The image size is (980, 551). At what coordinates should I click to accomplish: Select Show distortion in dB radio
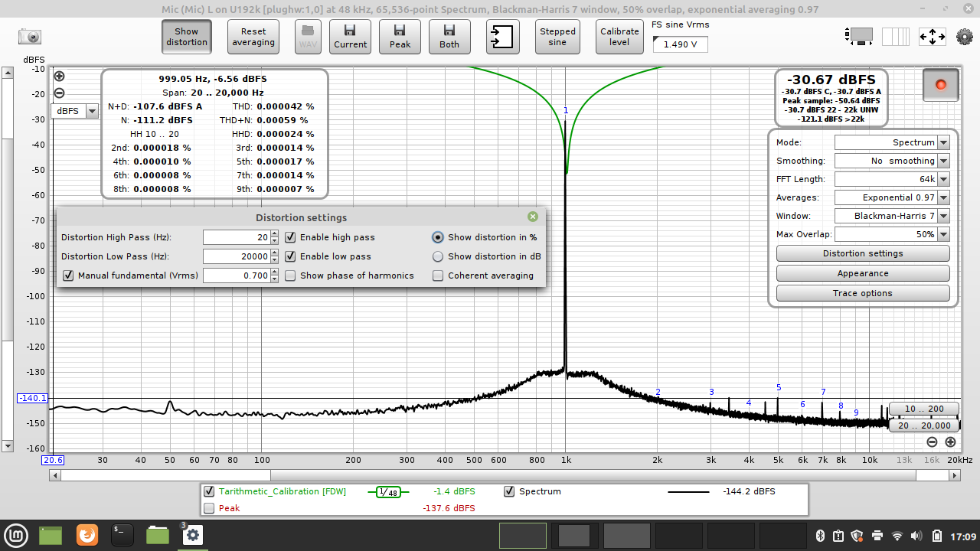pyautogui.click(x=438, y=256)
